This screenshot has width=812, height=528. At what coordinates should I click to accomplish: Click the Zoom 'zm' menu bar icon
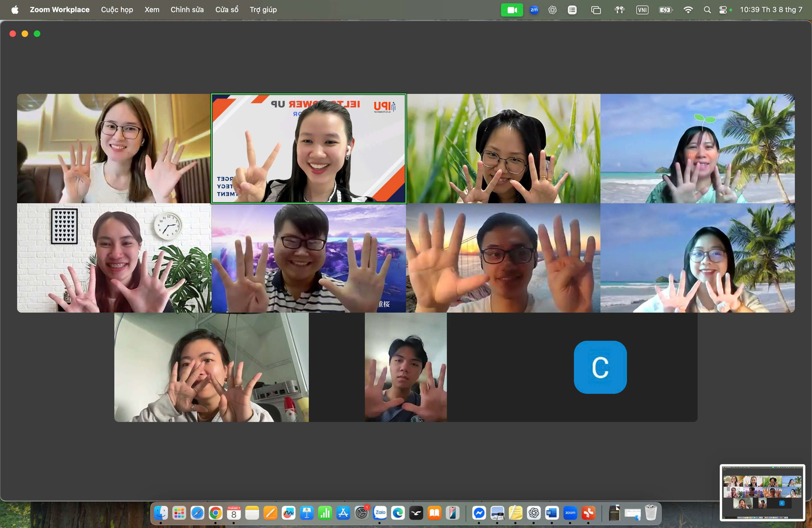click(x=534, y=10)
